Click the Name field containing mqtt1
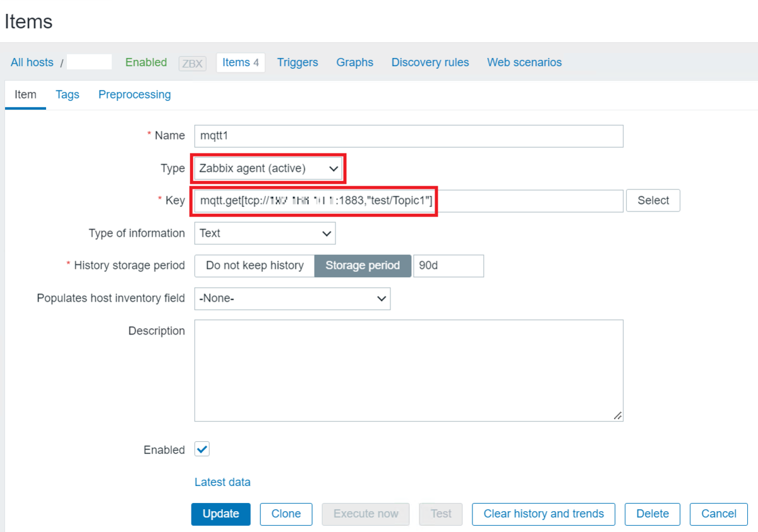The width and height of the screenshot is (758, 532). point(409,136)
